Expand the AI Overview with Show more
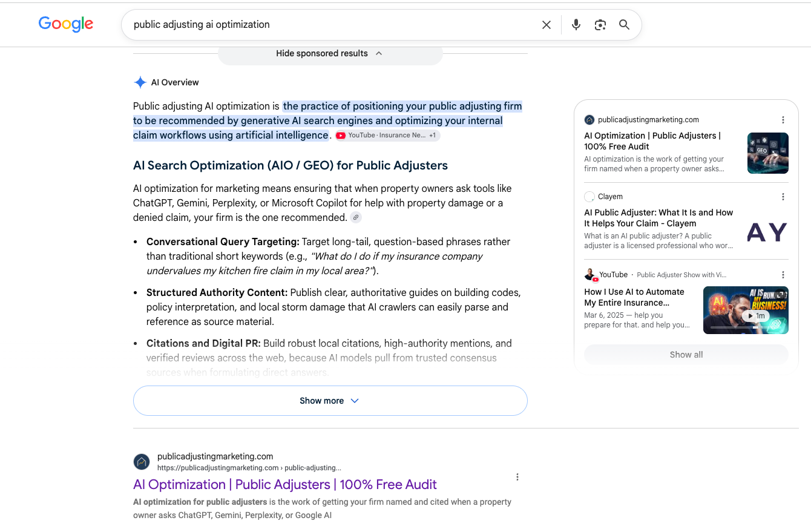 330,401
